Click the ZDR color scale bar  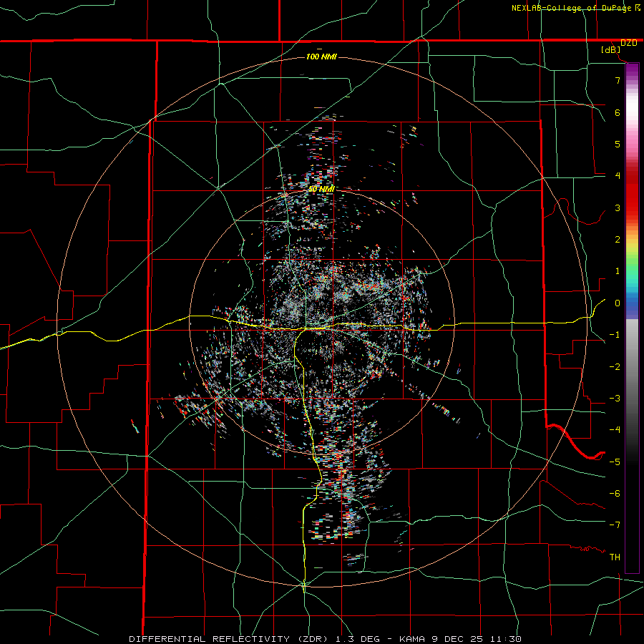click(x=632, y=318)
